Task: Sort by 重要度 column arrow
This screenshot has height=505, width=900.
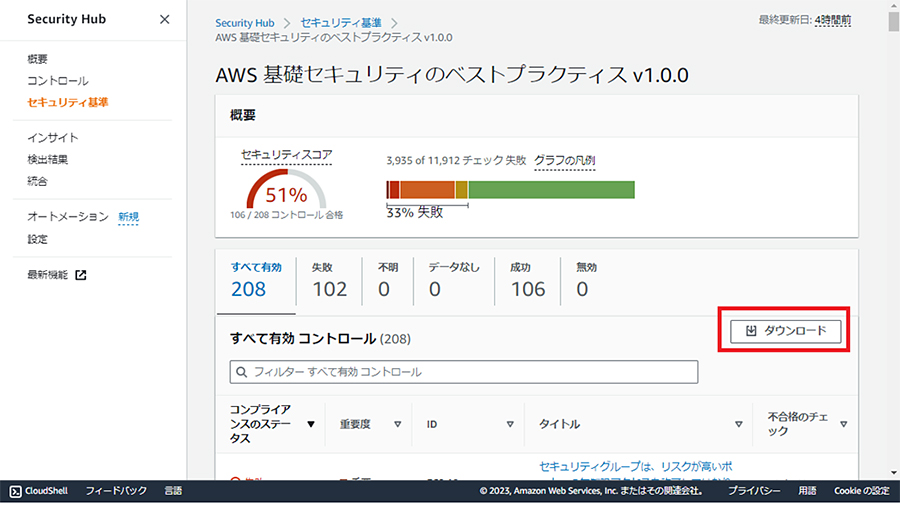Action: [x=397, y=425]
